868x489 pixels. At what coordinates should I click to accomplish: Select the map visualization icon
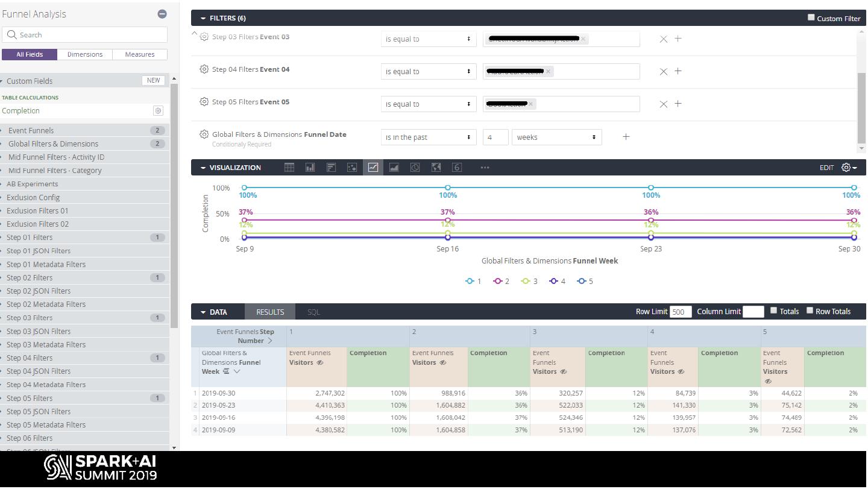tap(436, 168)
